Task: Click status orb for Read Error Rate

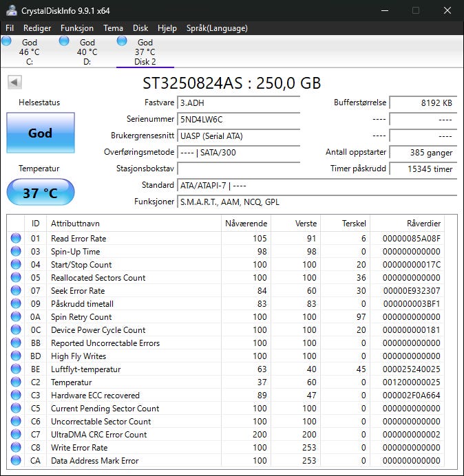Action: coord(16,238)
